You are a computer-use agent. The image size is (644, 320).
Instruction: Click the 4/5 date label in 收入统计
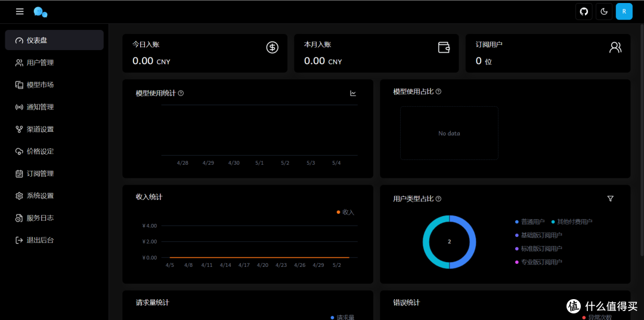[169, 265]
